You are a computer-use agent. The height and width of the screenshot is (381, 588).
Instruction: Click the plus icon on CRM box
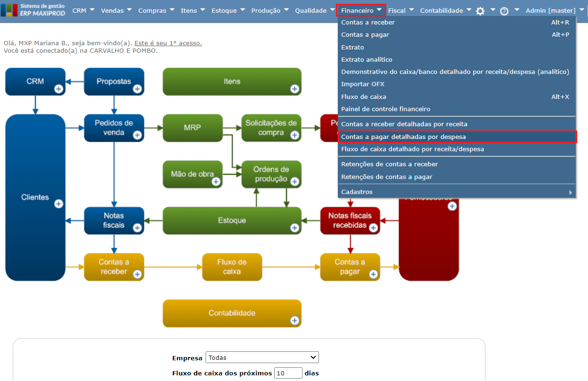58,89
